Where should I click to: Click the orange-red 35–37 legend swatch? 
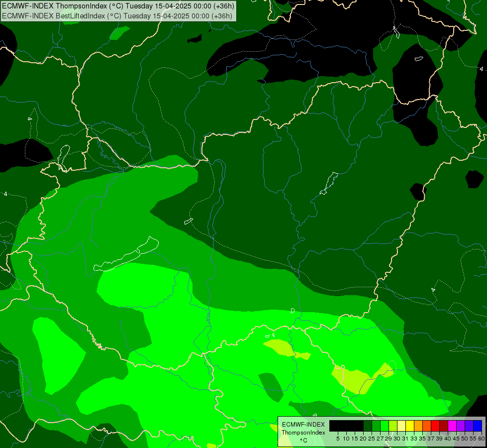click(427, 426)
